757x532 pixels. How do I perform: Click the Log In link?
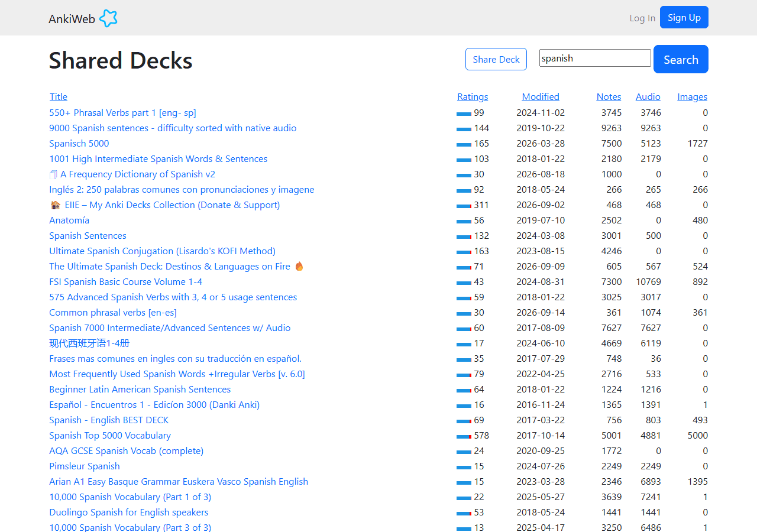pos(642,18)
